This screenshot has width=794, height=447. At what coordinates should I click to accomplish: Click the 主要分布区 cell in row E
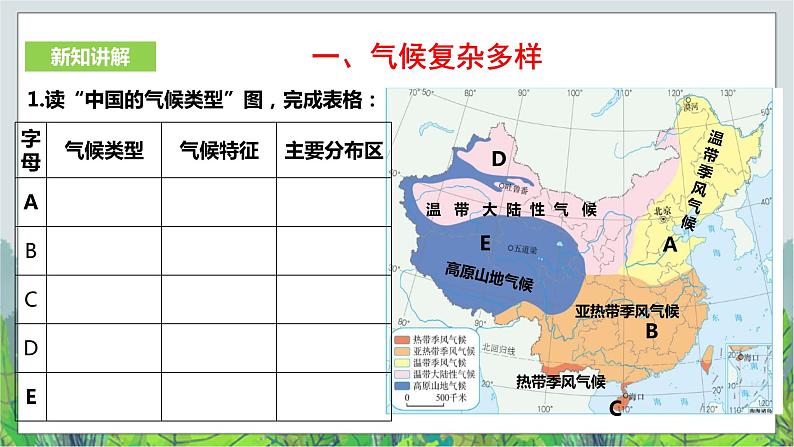(x=333, y=397)
